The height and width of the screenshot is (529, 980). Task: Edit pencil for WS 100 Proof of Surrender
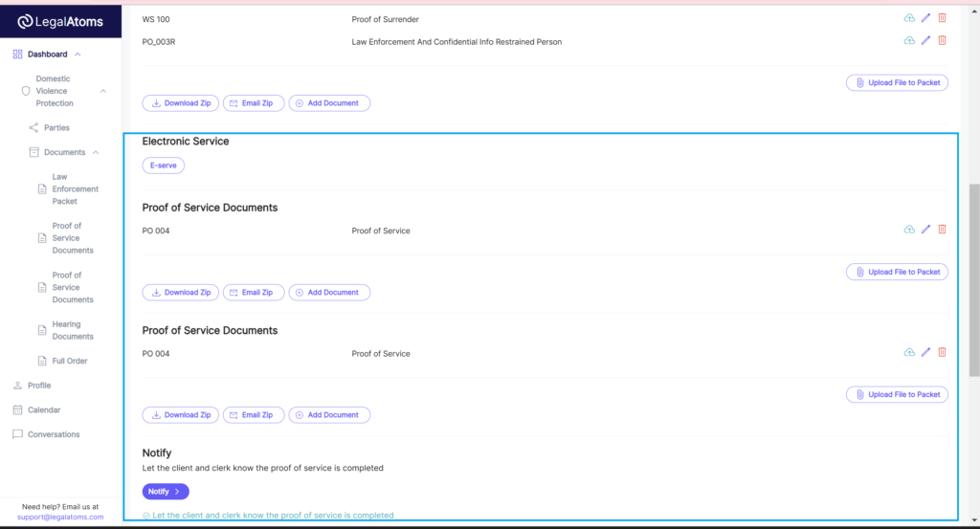coord(925,18)
